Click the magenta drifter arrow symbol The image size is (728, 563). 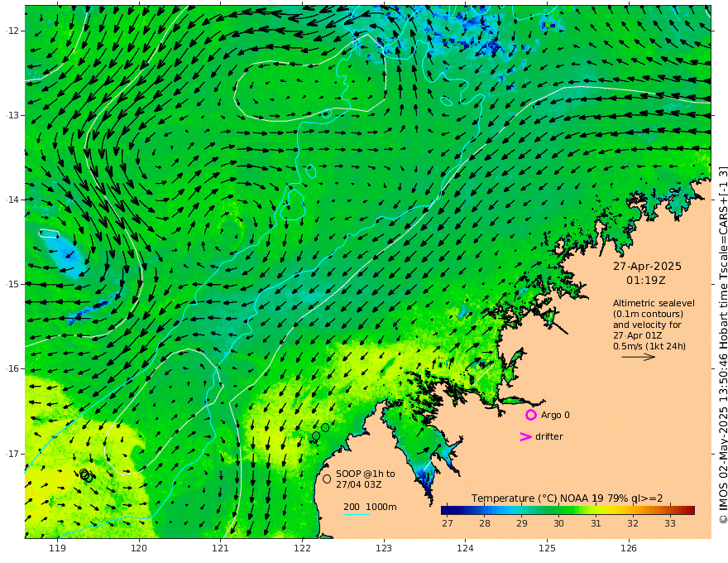click(525, 436)
